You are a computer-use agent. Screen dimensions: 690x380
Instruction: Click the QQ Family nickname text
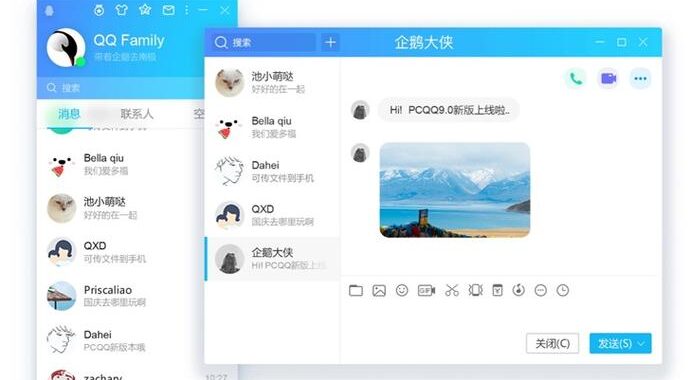coord(129,40)
